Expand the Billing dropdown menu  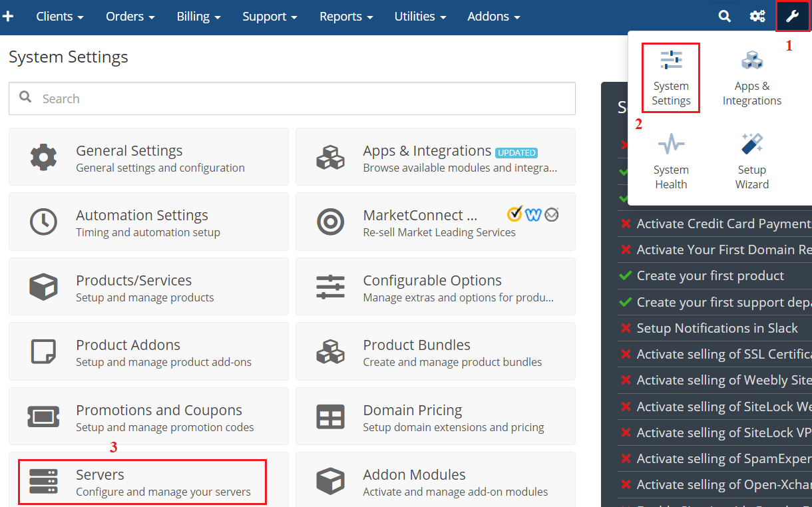[x=198, y=17]
